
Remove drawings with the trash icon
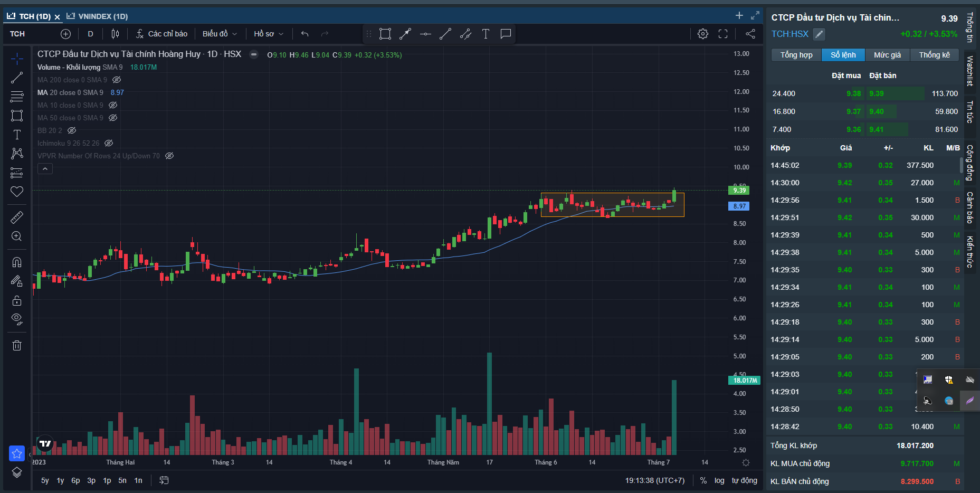(17, 345)
